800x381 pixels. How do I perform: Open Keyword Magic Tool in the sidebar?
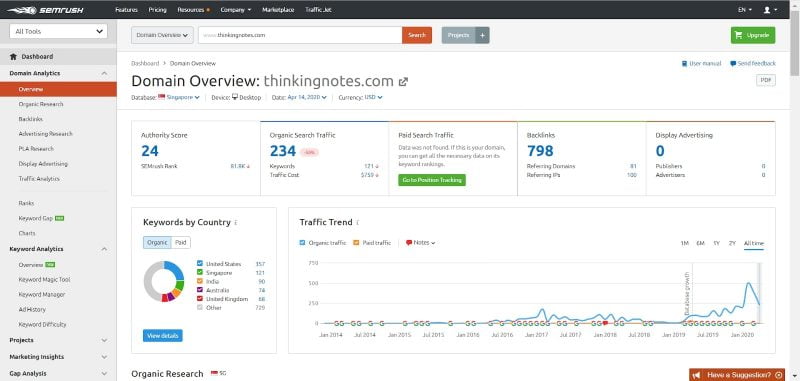[x=44, y=280]
